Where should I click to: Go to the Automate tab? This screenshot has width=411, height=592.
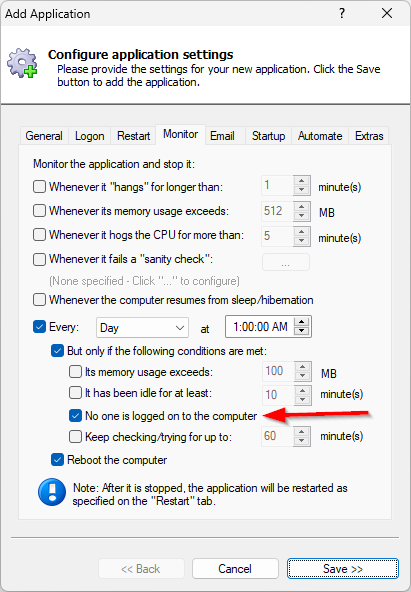(320, 136)
